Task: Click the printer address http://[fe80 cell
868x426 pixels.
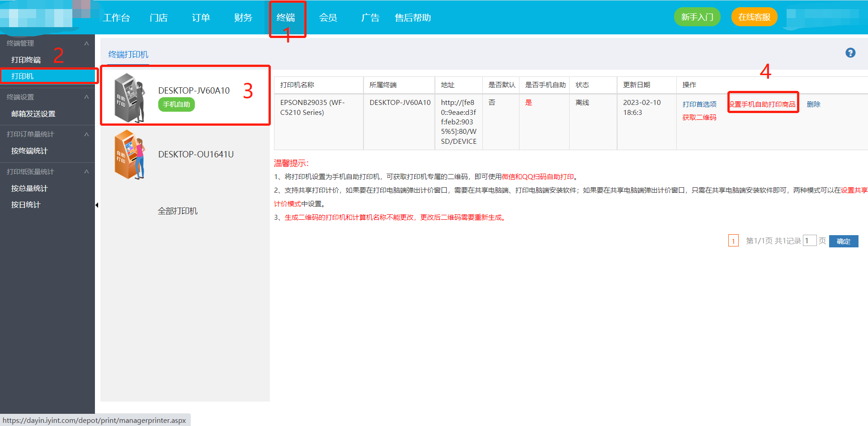Action: 459,122
